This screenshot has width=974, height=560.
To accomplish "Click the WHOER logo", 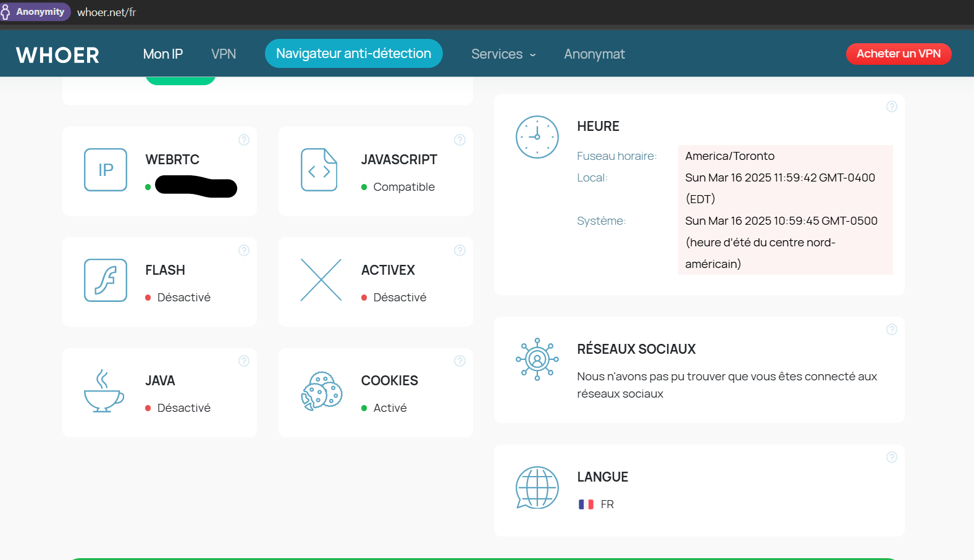I will coord(57,55).
